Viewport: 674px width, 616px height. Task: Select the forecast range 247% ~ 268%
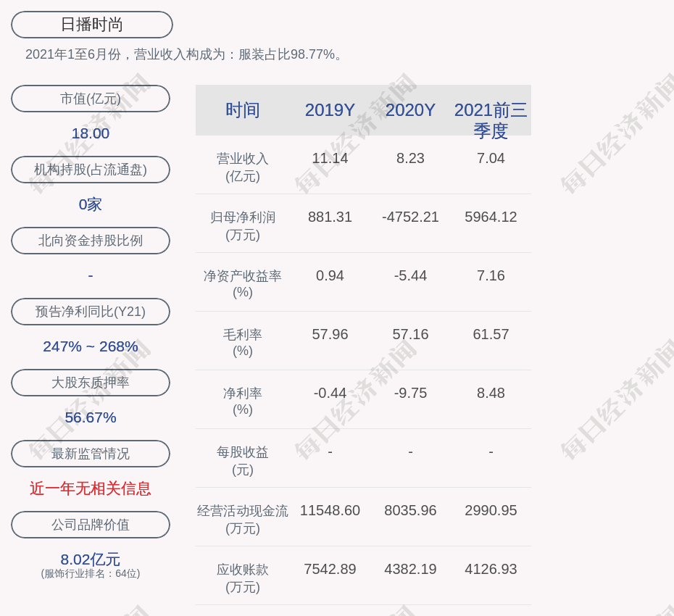[x=91, y=346]
